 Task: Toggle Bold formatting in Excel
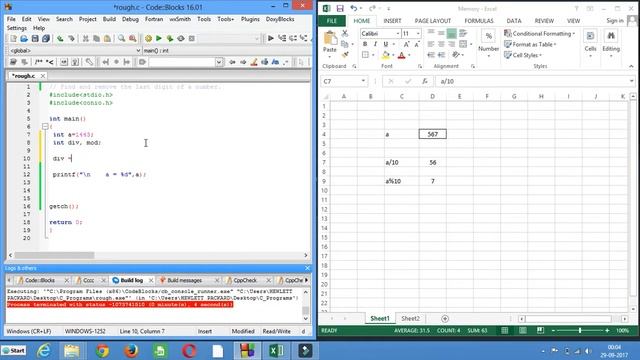(x=365, y=44)
